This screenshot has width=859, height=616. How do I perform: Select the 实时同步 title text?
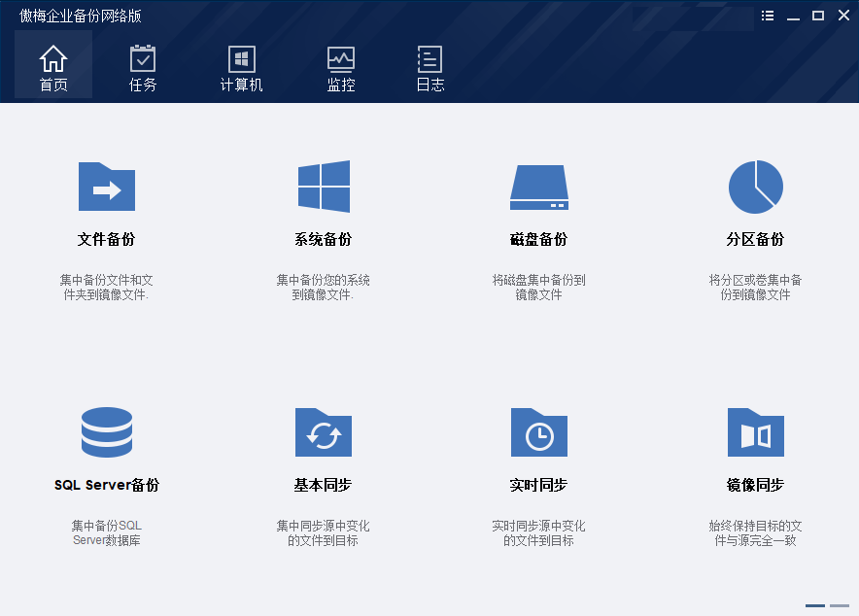(538, 485)
